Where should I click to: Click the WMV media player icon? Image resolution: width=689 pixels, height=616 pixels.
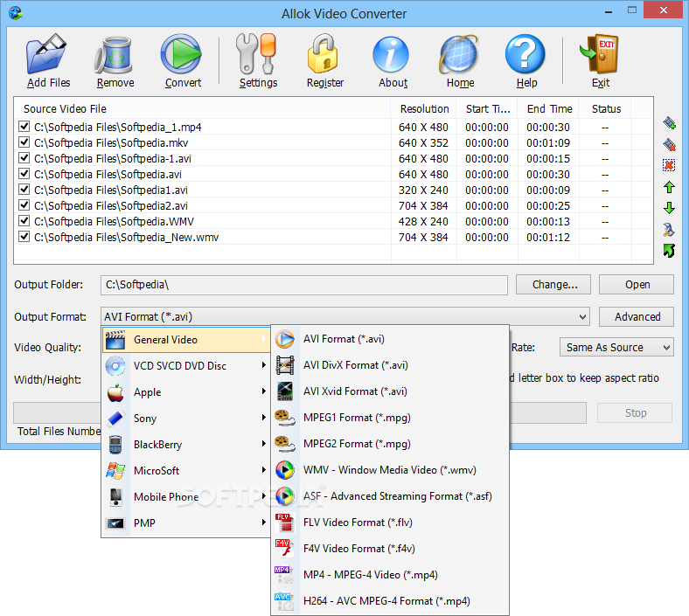point(285,470)
